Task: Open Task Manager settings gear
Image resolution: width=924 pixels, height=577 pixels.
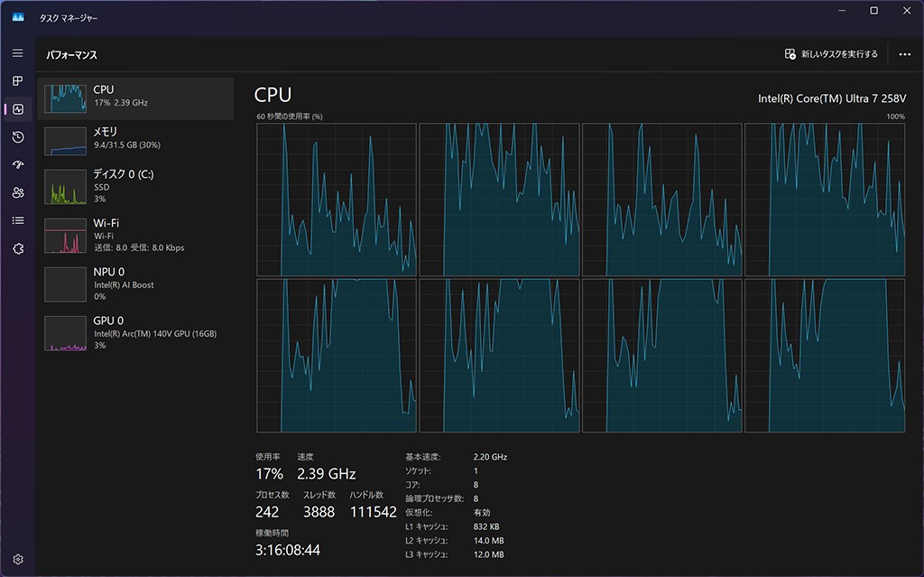Action: (18, 560)
